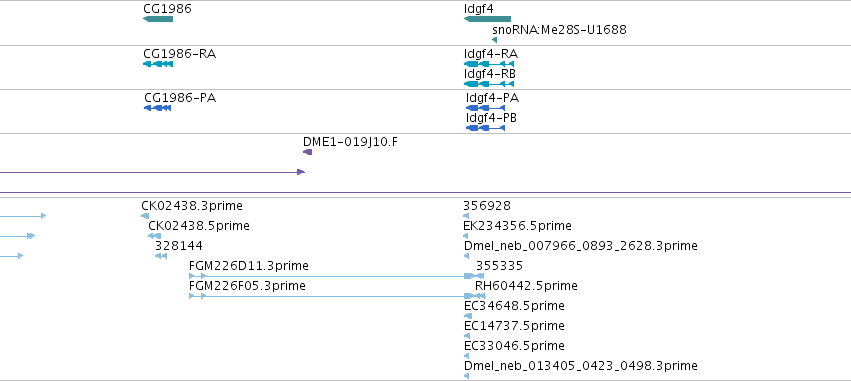Select the Idgf4-RB transcript glyph
Image resolution: width=851 pixels, height=381 pixels.
pos(489,84)
